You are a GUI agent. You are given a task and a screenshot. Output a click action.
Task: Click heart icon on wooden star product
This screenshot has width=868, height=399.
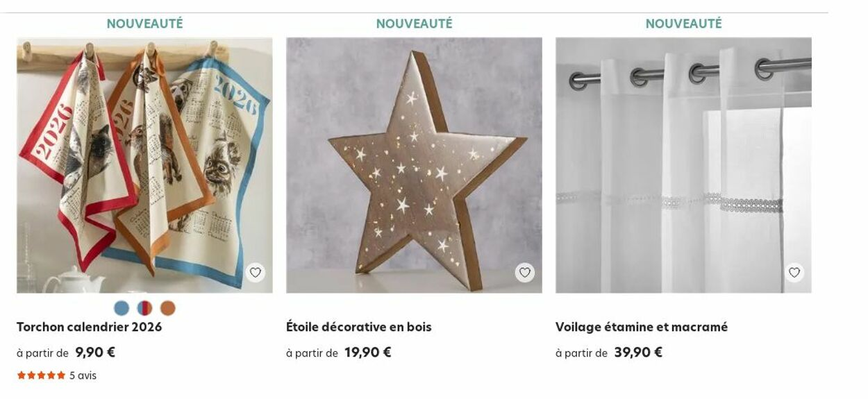[x=525, y=273]
